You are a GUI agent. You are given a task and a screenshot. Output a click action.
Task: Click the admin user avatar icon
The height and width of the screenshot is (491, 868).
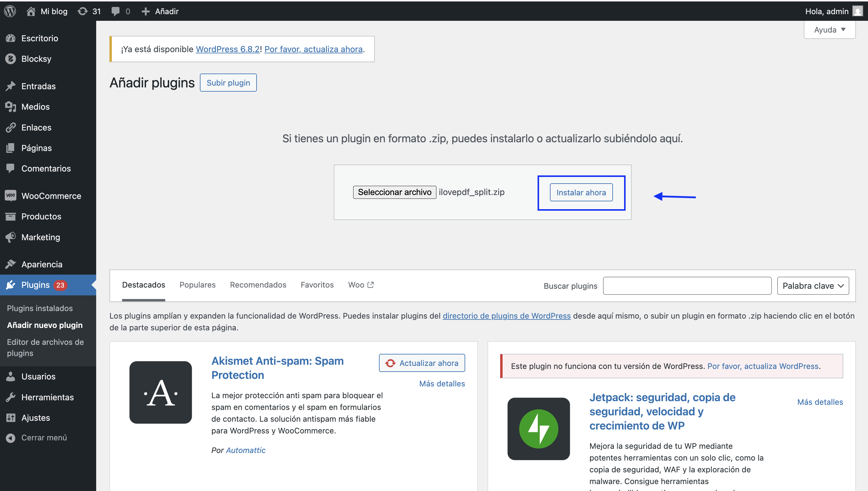click(857, 11)
